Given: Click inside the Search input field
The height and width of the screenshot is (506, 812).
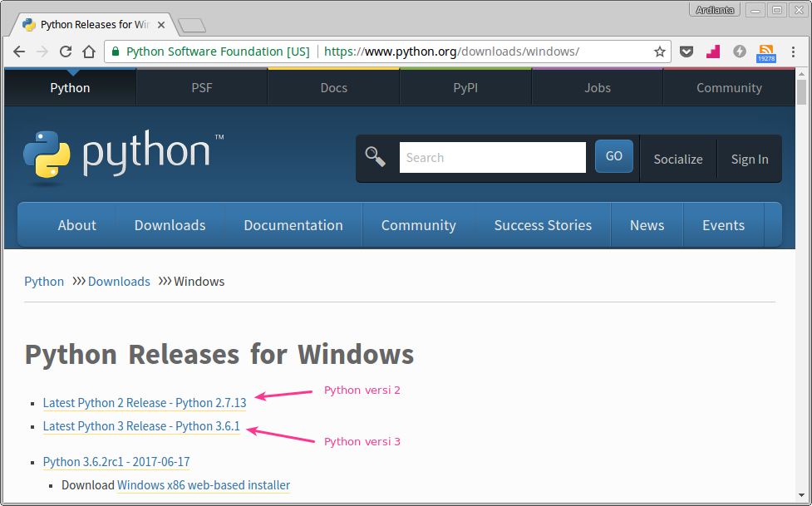Looking at the screenshot, I should [492, 157].
